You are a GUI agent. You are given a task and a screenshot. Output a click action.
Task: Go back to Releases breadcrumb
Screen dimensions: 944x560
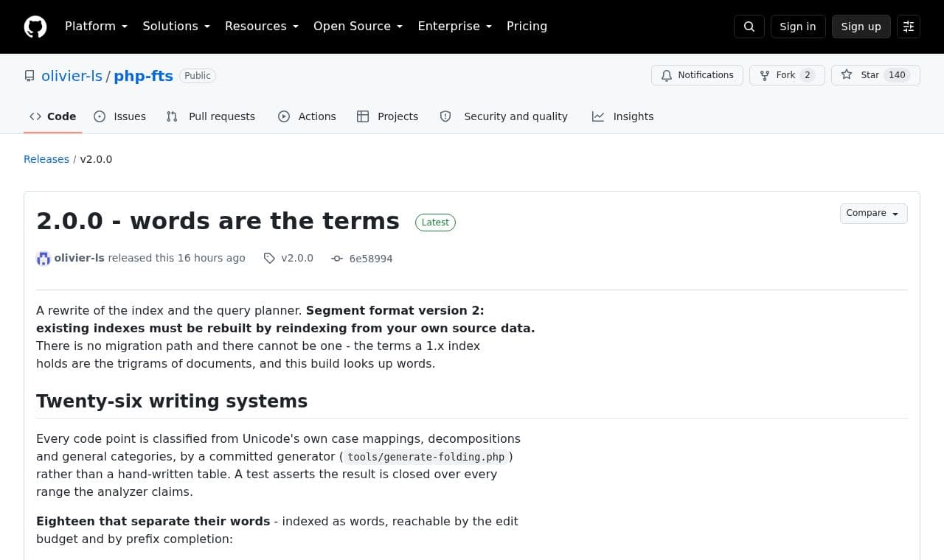pos(46,159)
